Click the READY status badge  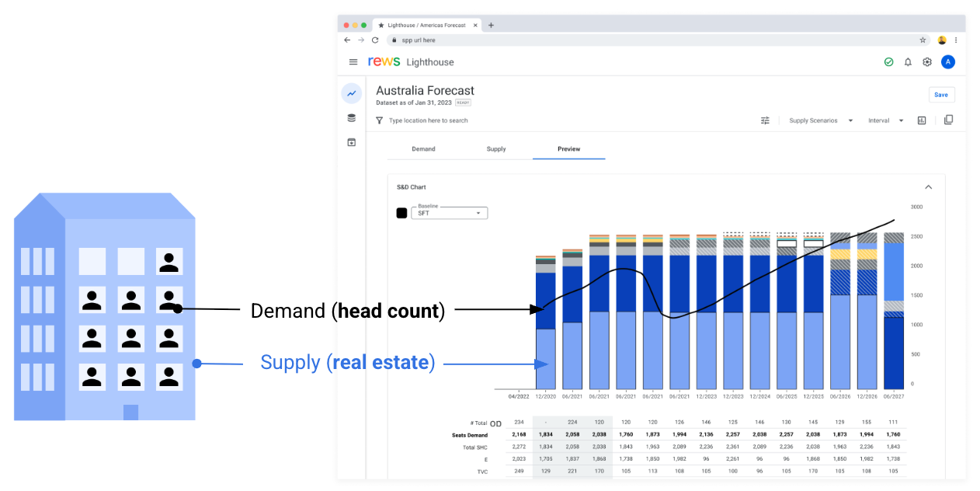pyautogui.click(x=463, y=103)
